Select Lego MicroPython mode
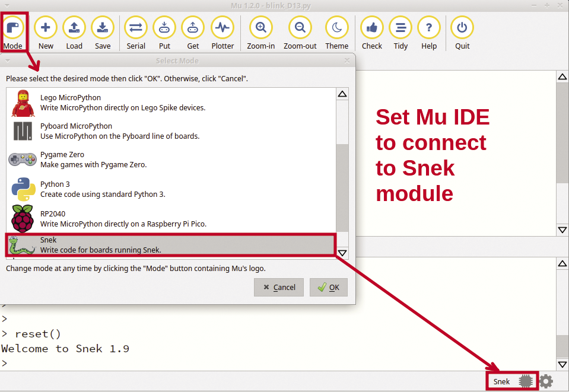The width and height of the screenshot is (569, 392). click(x=171, y=103)
